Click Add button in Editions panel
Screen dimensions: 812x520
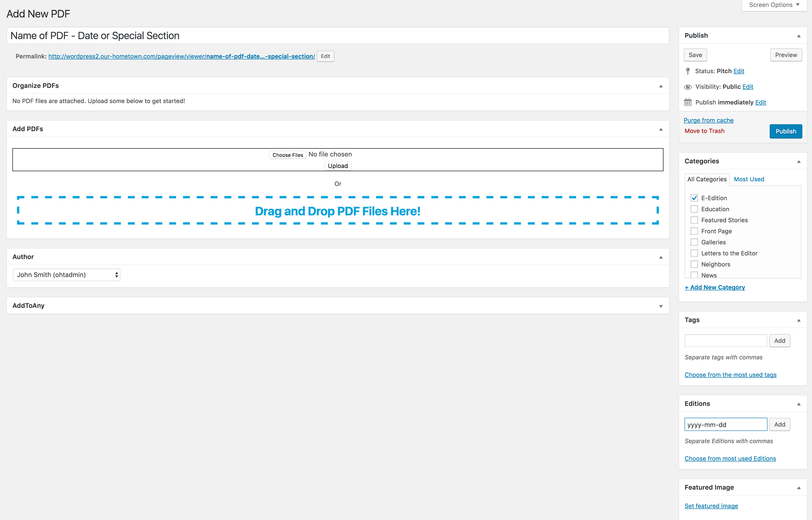coord(779,425)
